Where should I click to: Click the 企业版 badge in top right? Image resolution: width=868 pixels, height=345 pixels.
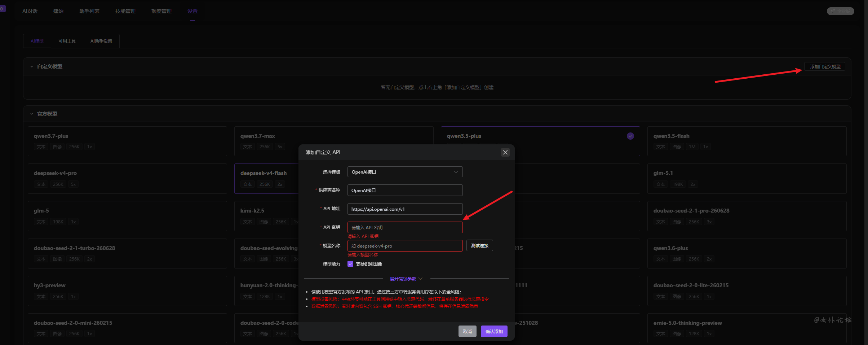coord(840,11)
